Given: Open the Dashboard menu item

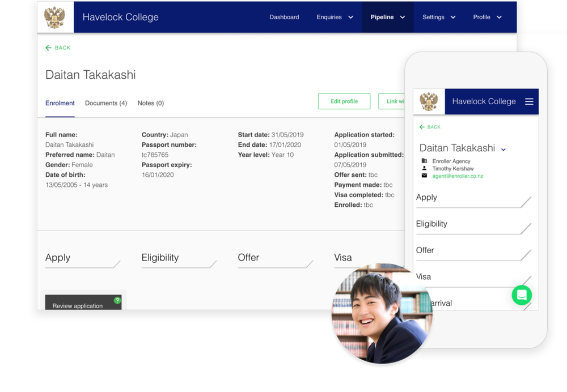Looking at the screenshot, I should [284, 17].
